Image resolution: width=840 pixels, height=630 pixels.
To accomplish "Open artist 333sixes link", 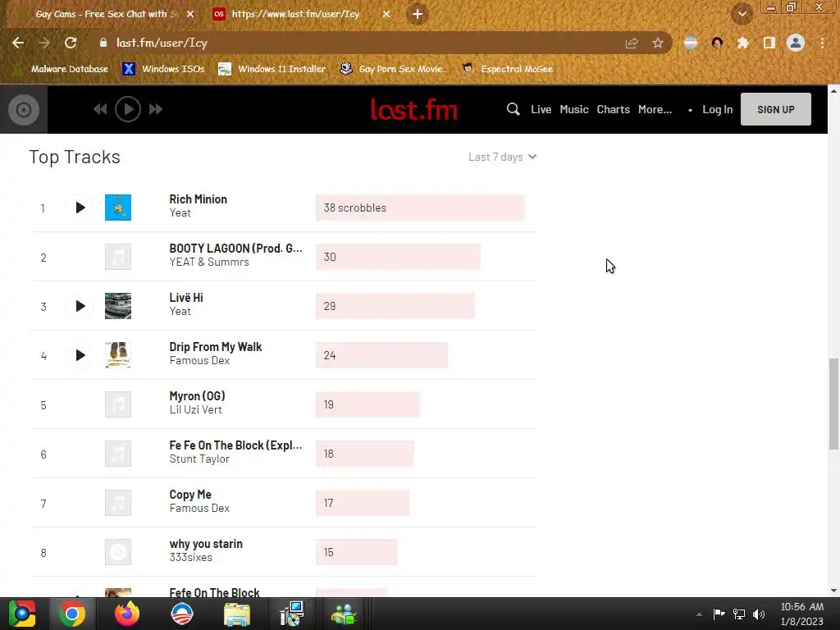I will [190, 558].
